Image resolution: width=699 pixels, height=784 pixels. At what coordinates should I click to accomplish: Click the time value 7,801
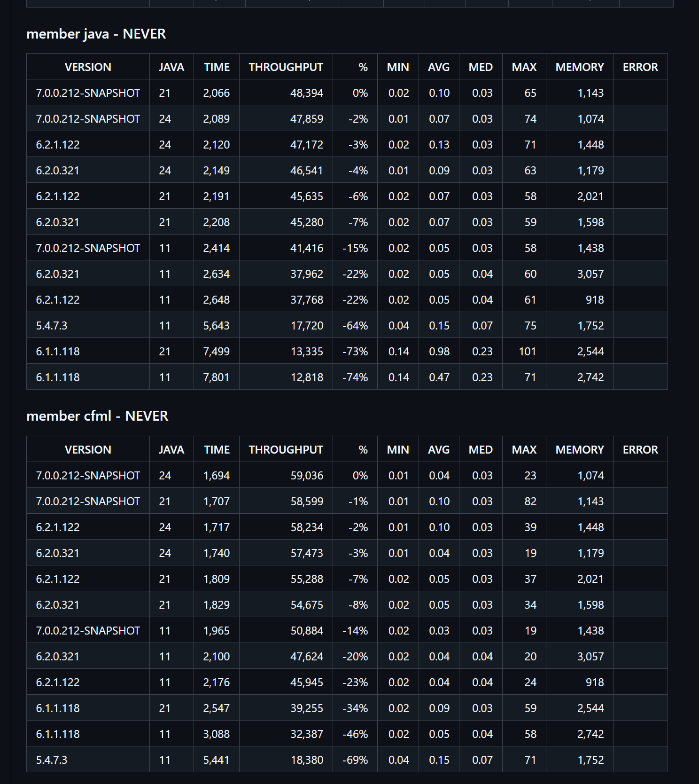217,377
